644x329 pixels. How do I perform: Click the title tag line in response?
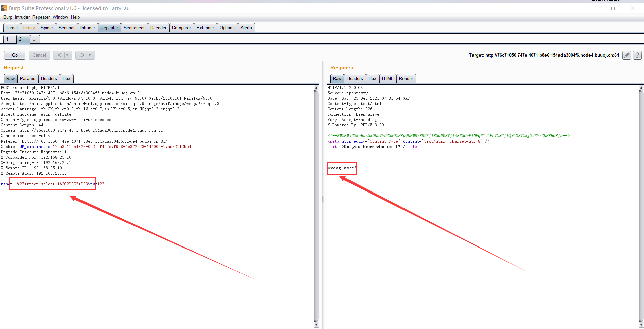click(x=373, y=147)
